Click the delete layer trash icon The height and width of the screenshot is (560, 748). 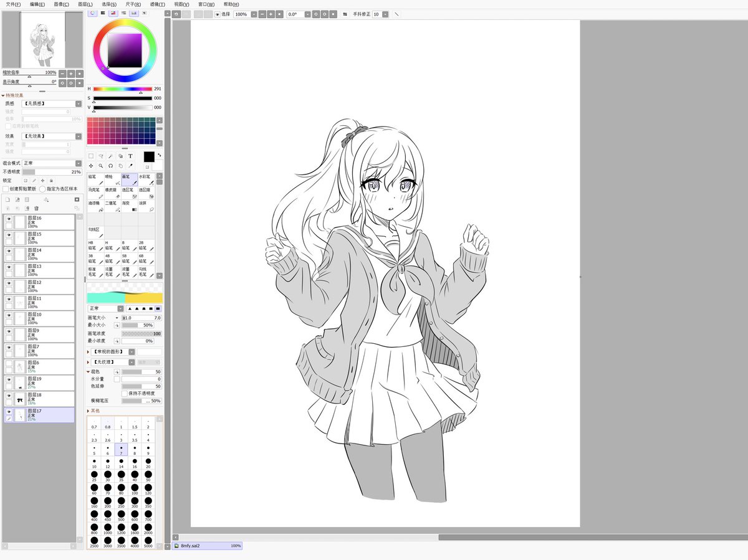(36, 208)
